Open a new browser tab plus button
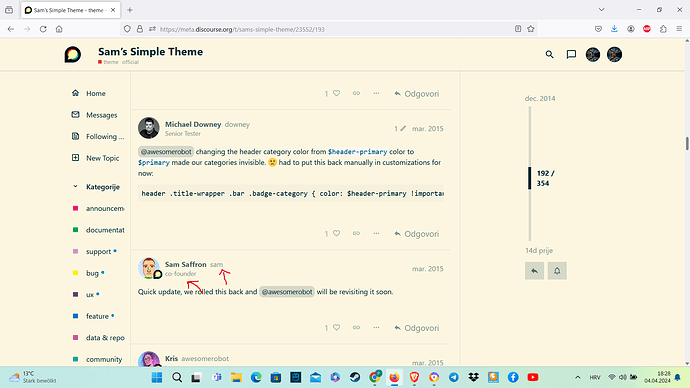The width and height of the screenshot is (690, 388). (129, 10)
